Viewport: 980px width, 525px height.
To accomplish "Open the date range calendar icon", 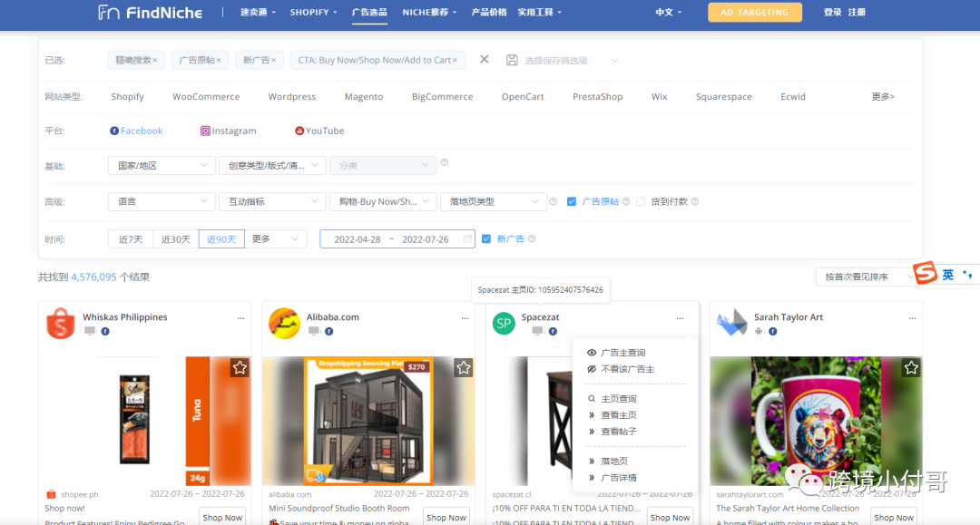I will [467, 239].
